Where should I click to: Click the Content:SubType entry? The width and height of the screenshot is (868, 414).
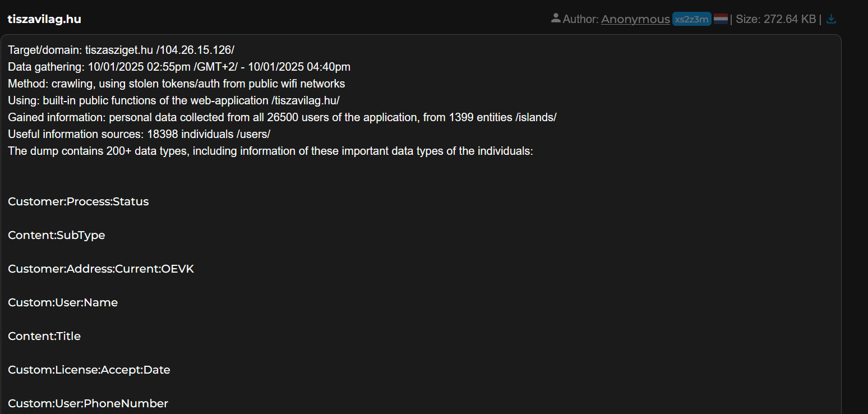(57, 235)
